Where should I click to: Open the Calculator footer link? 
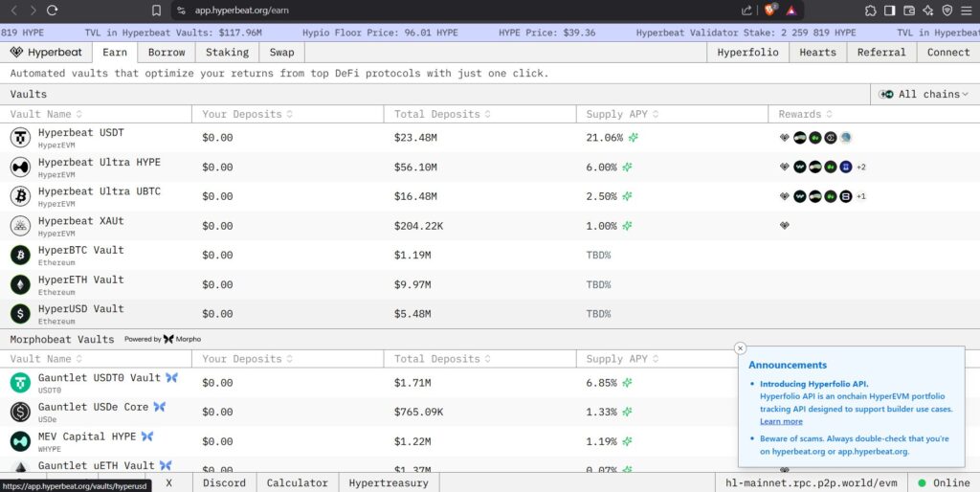point(297,482)
